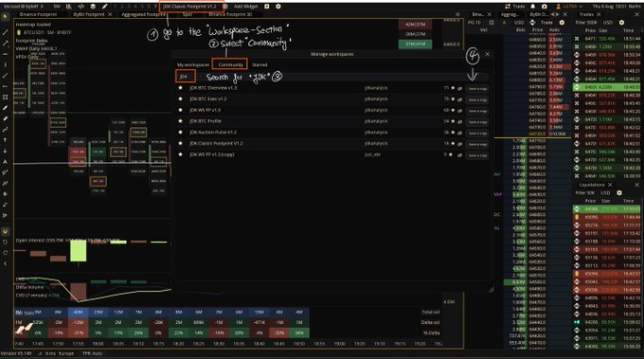Switch to the Community tab
644x359 pixels.
(x=230, y=64)
